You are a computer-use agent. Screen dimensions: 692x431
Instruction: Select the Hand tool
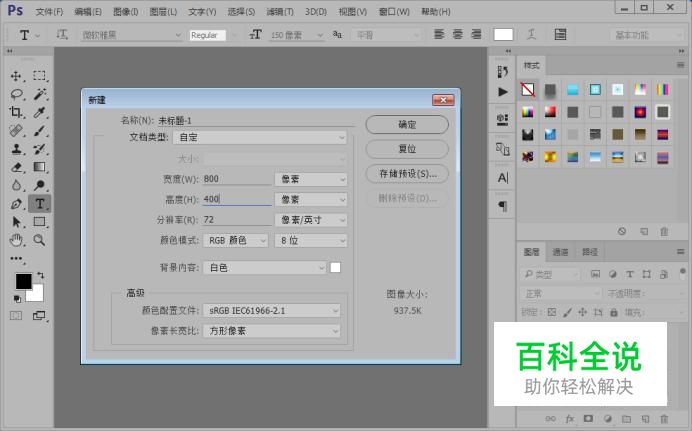16,240
